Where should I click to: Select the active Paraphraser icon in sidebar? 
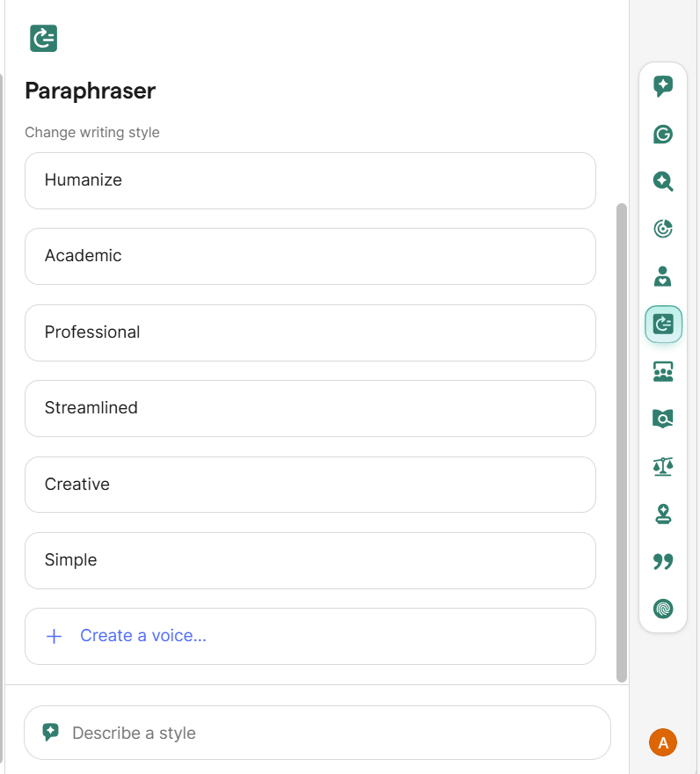coord(663,325)
